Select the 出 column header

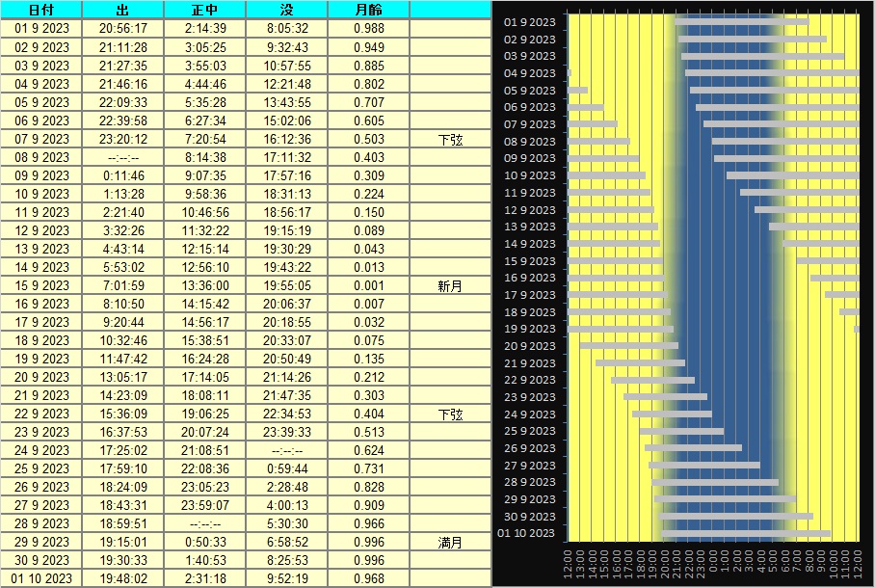pos(122,9)
